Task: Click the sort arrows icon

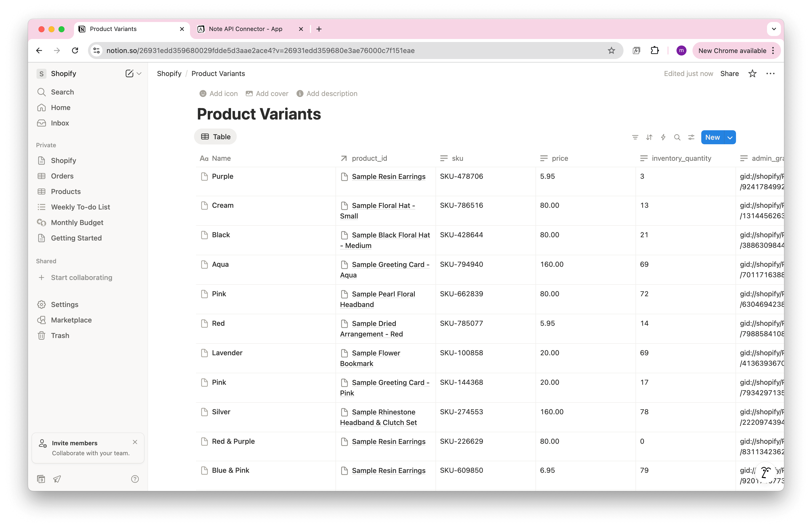Action: point(649,137)
